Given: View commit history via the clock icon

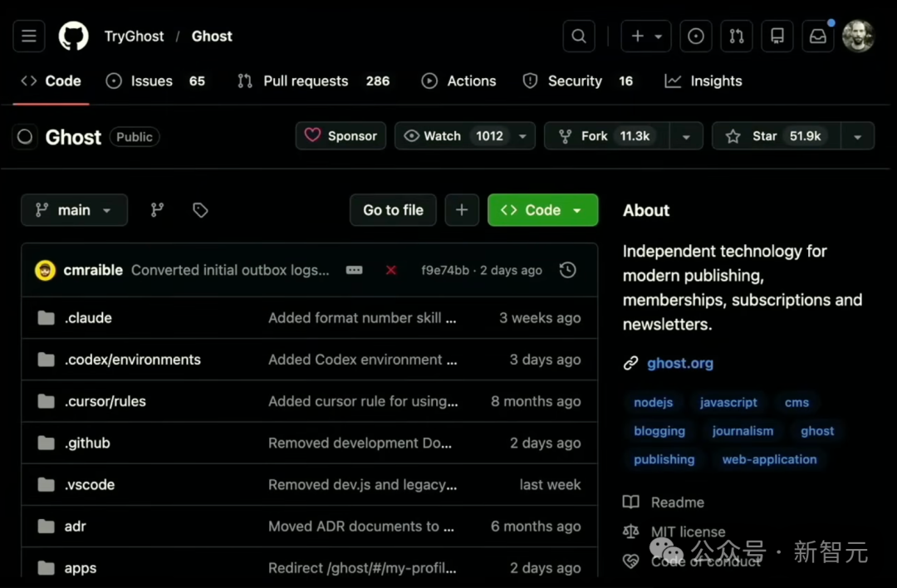Looking at the screenshot, I should coord(567,270).
